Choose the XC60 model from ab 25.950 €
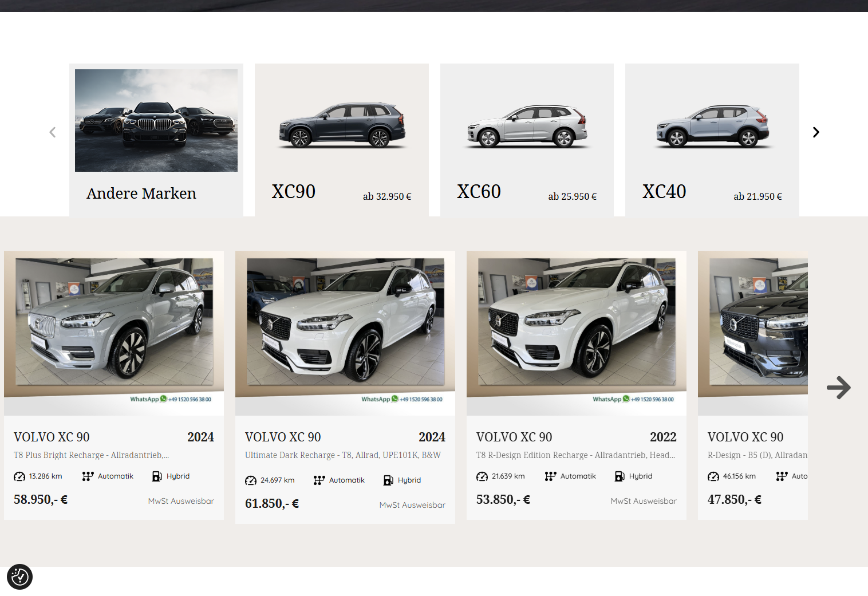 point(527,139)
